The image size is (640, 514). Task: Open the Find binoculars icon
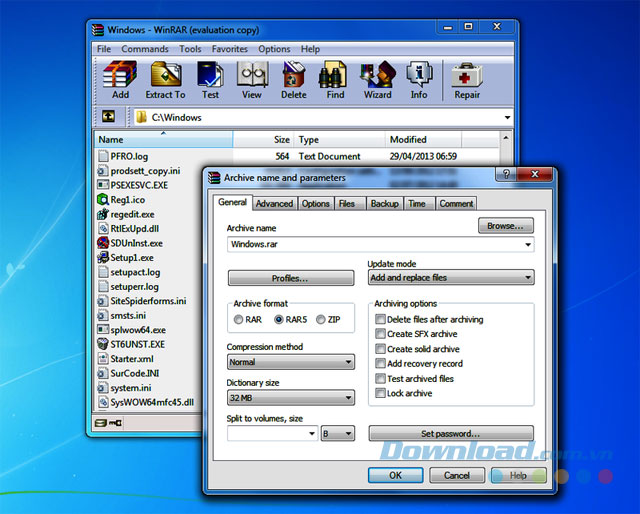(335, 80)
